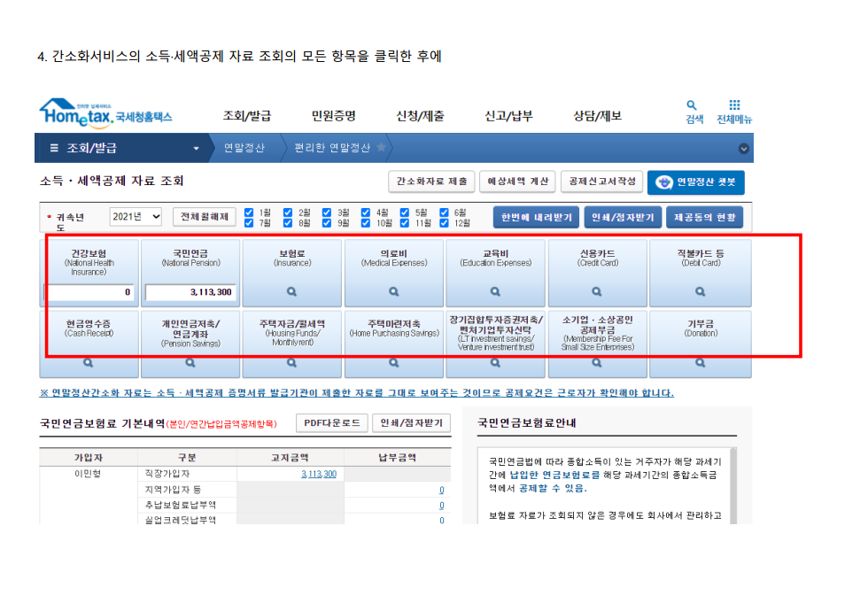Uncheck the 4월 checkbox
Image resolution: width=868 pixels, height=611 pixels.
click(366, 213)
